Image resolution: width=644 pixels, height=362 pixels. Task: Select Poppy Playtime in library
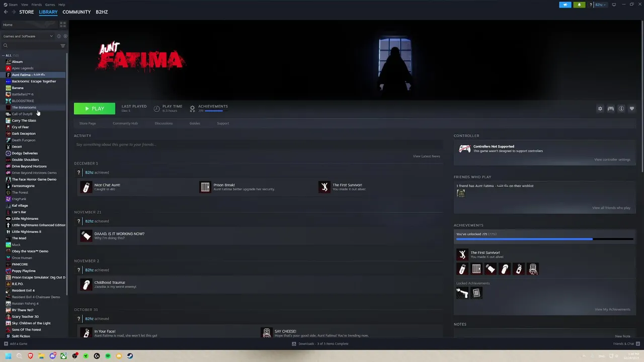tap(24, 271)
